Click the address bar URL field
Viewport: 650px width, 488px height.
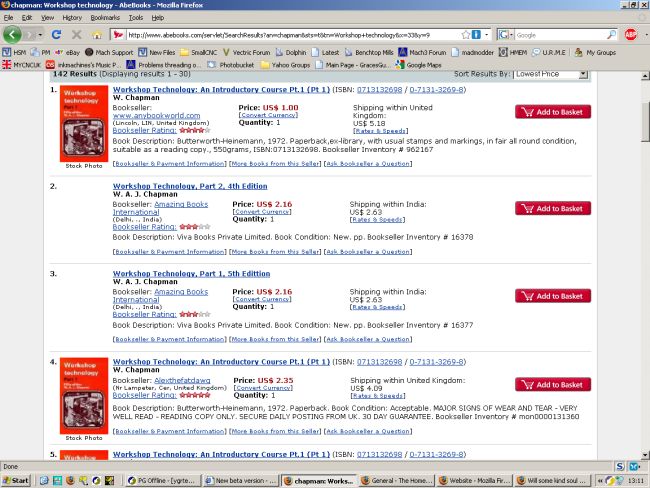[x=293, y=35]
